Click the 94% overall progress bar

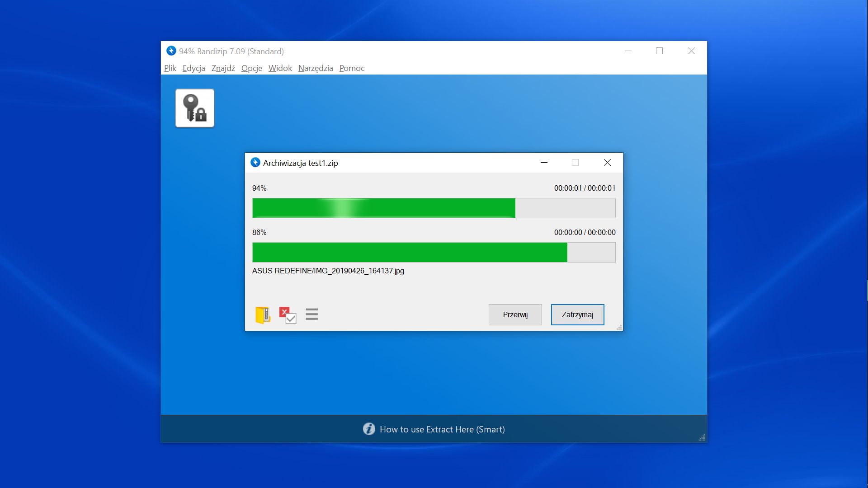tap(434, 208)
